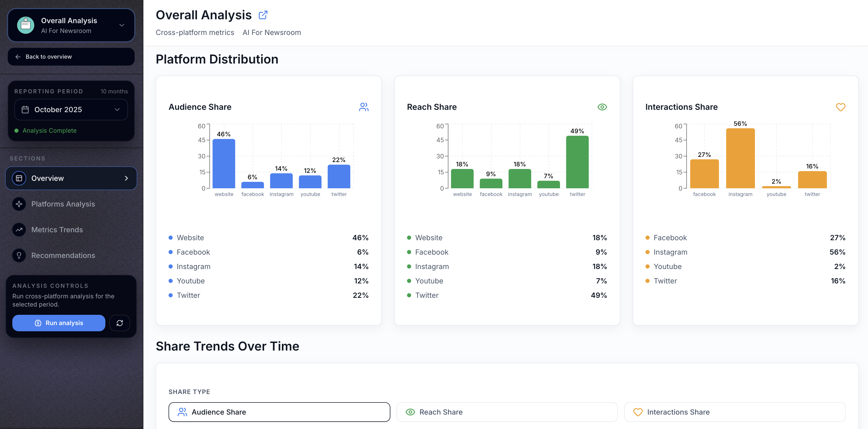This screenshot has width=868, height=429.
Task: Click the back arrow in Back to overview
Action: (x=18, y=57)
